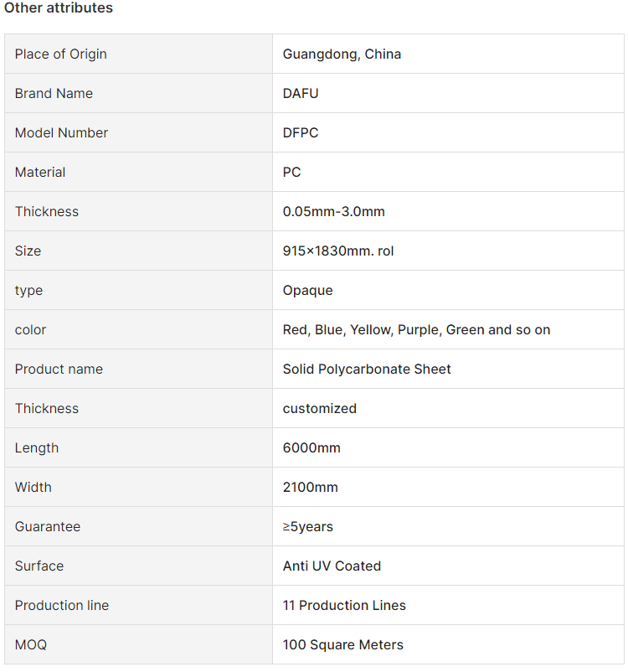Select the '915×1830mm. rol' size value
Image resolution: width=628 pixels, height=672 pixels.
338,251
